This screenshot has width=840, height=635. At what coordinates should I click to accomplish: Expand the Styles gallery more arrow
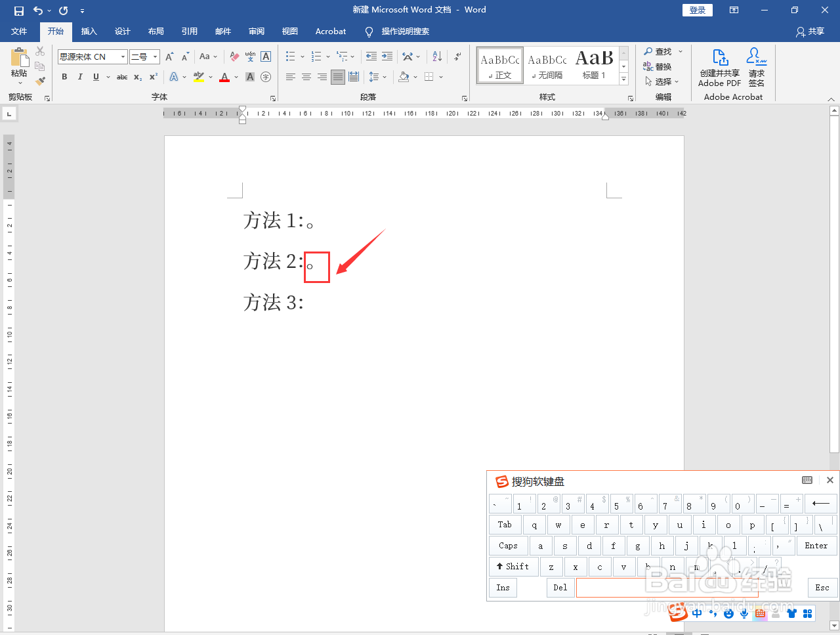coord(624,79)
